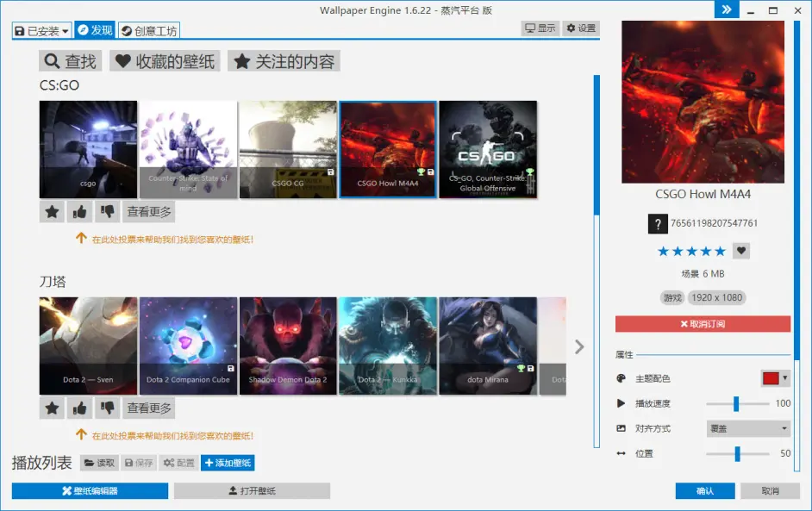Click the large CSGO Howl M4A4 preview image
This screenshot has height=511, width=812.
point(703,102)
